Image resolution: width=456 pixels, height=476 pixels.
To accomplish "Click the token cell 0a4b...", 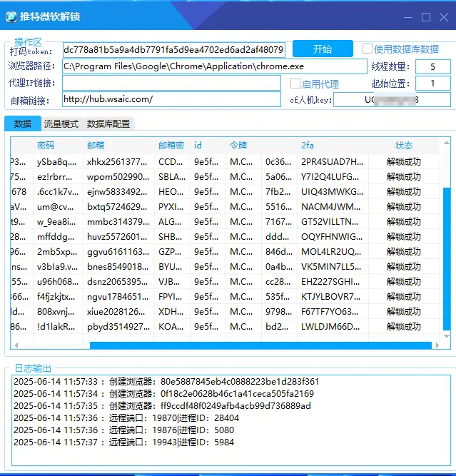I will (x=279, y=267).
